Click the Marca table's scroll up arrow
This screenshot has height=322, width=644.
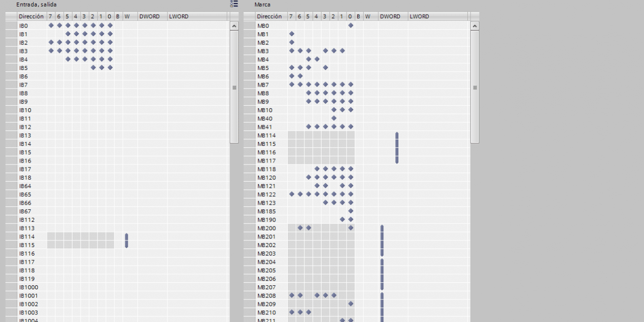click(475, 26)
